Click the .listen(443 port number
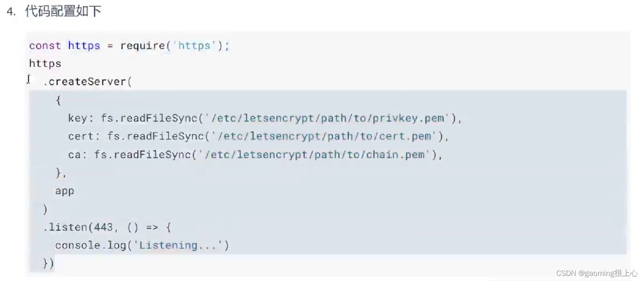 coord(103,227)
